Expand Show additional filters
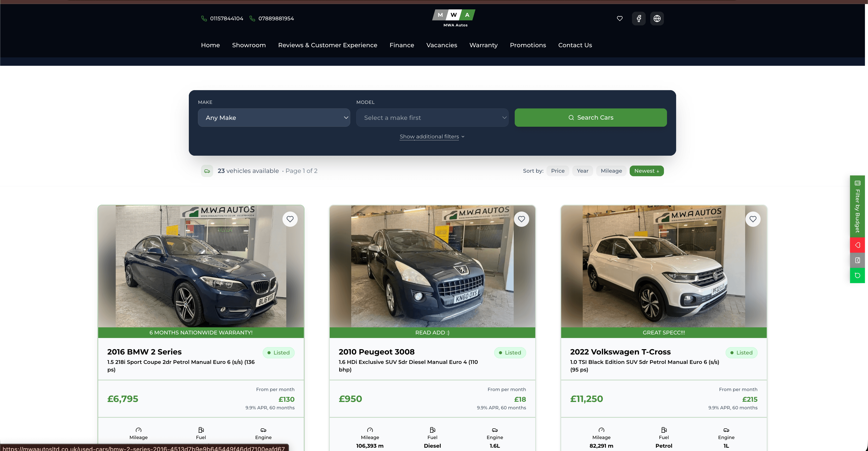This screenshot has width=868, height=451. [x=432, y=137]
